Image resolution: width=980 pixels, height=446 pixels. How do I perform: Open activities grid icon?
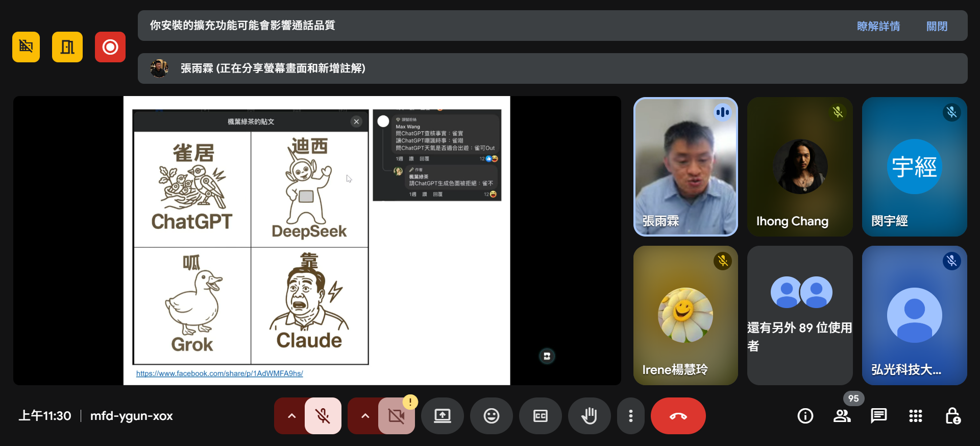916,416
